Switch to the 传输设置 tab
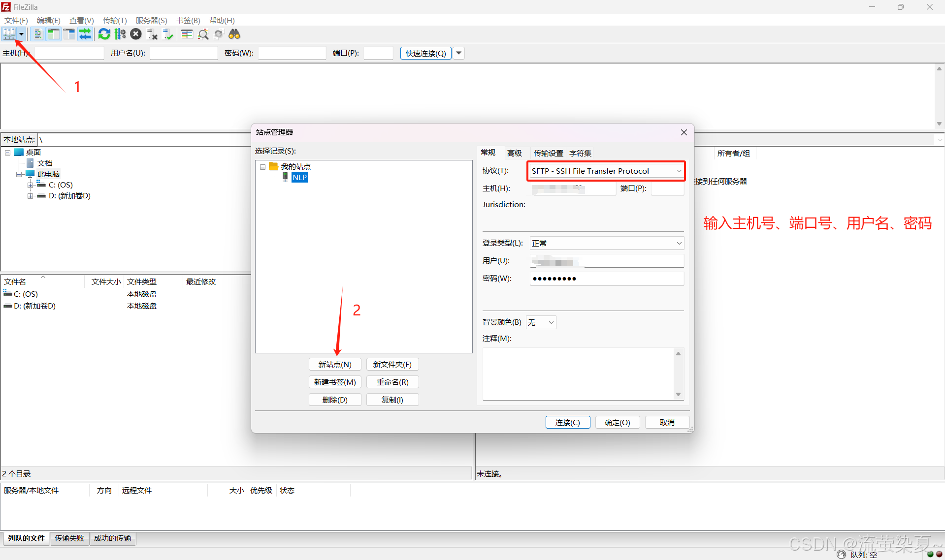Screen dimensions: 945x560 [x=548, y=153]
